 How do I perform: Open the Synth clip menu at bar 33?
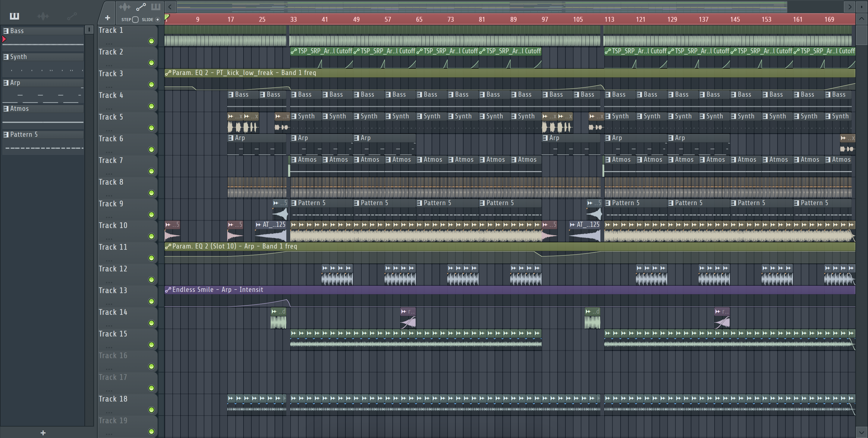point(294,116)
